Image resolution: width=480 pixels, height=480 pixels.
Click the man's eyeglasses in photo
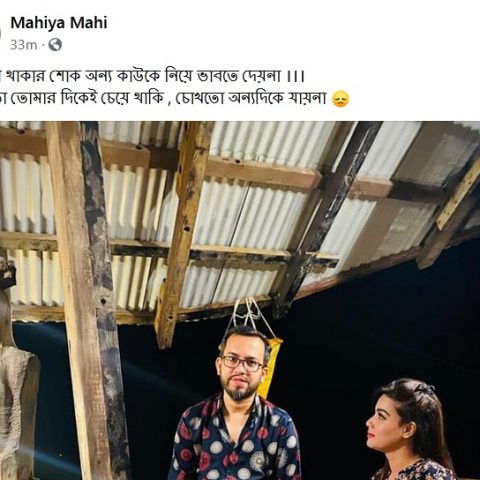coord(243,363)
